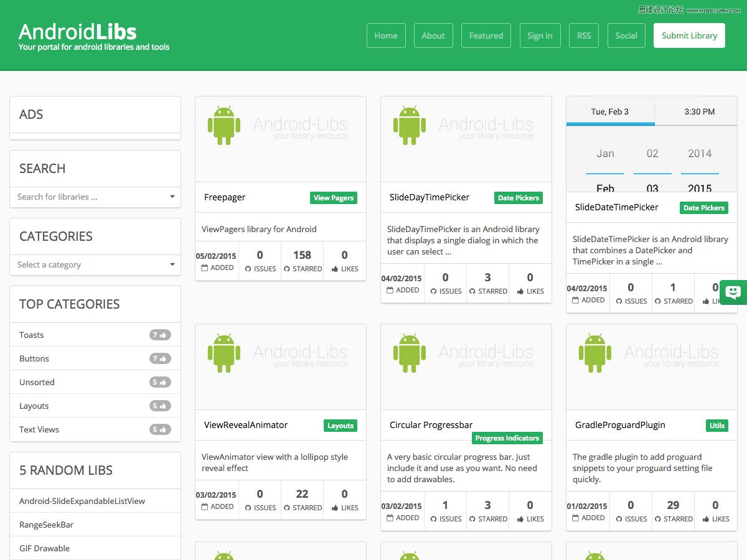The image size is (747, 560).
Task: Select Buttons in Top Categories
Action: [x=95, y=358]
